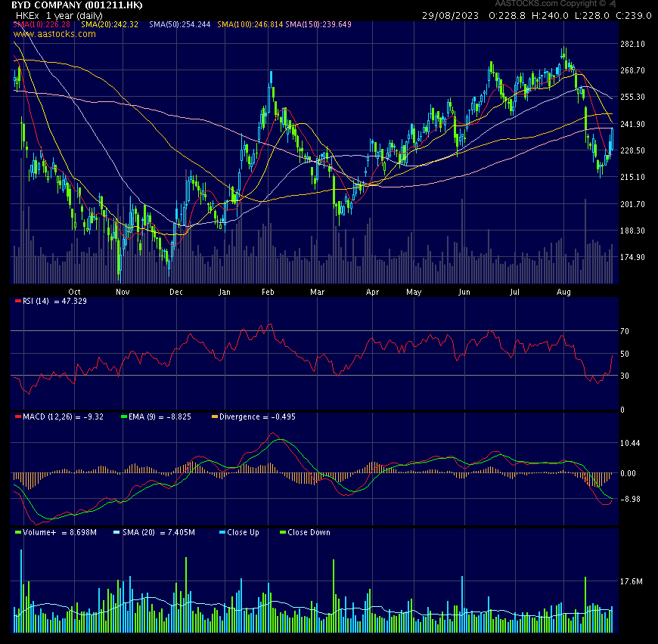Select the open price O:228.8
Viewport: 658px width, 644px height.
tap(507, 16)
